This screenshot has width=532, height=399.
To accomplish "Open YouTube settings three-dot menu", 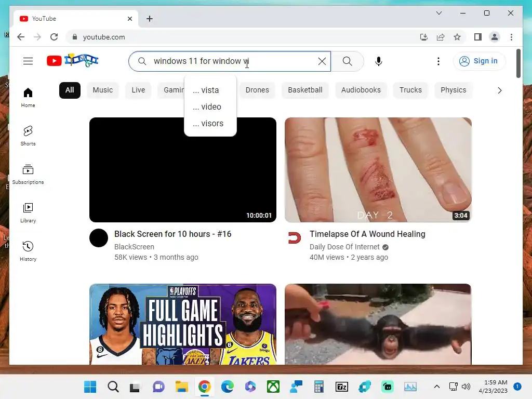I will [x=438, y=61].
